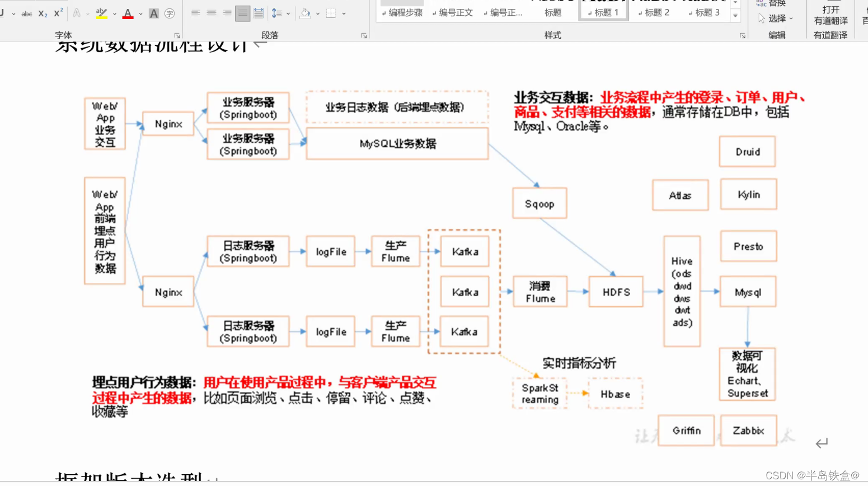Open underline style dropdown arrow
The image size is (868, 486).
pos(13,13)
